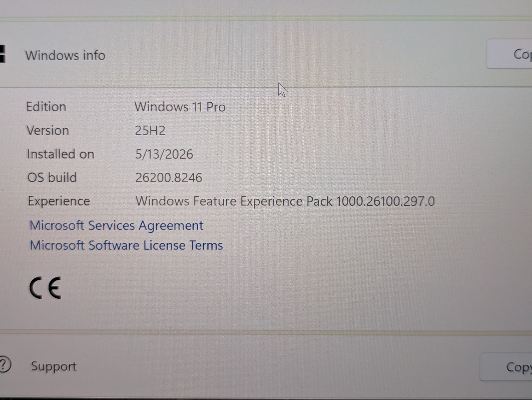Open the Microsoft Software License Terms link
The width and height of the screenshot is (532, 400).
tap(126, 245)
